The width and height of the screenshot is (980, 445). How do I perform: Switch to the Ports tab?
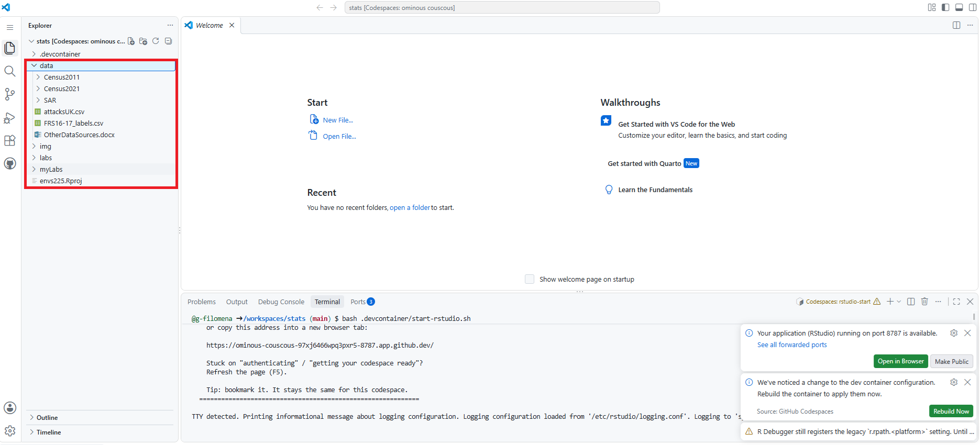(x=362, y=302)
